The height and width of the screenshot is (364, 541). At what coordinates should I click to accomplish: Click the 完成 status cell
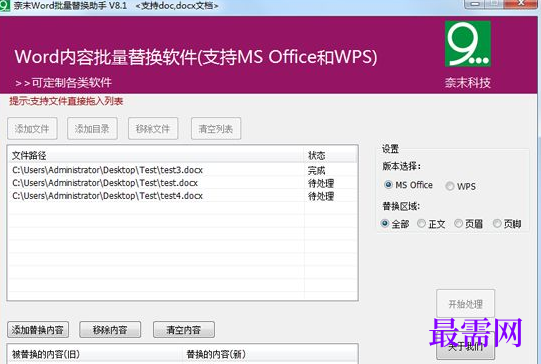[316, 170]
